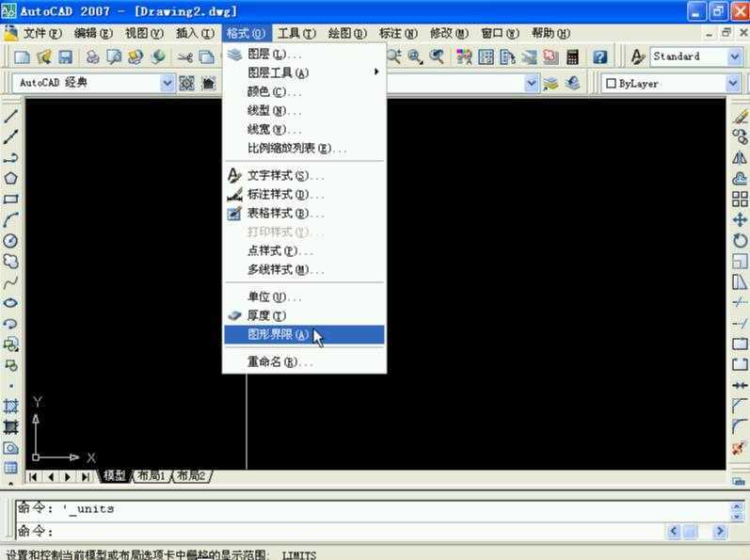Click the Zoom realtime magnifier icon
Viewport: 750px width, 560px height.
[393, 56]
